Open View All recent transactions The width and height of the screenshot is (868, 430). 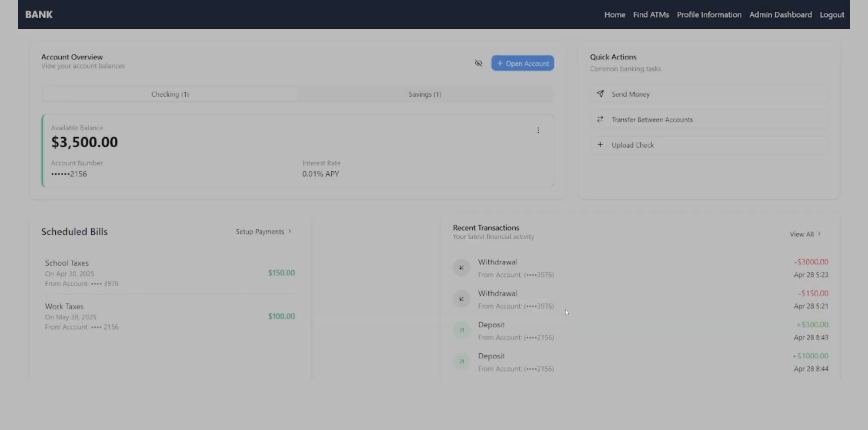[805, 234]
